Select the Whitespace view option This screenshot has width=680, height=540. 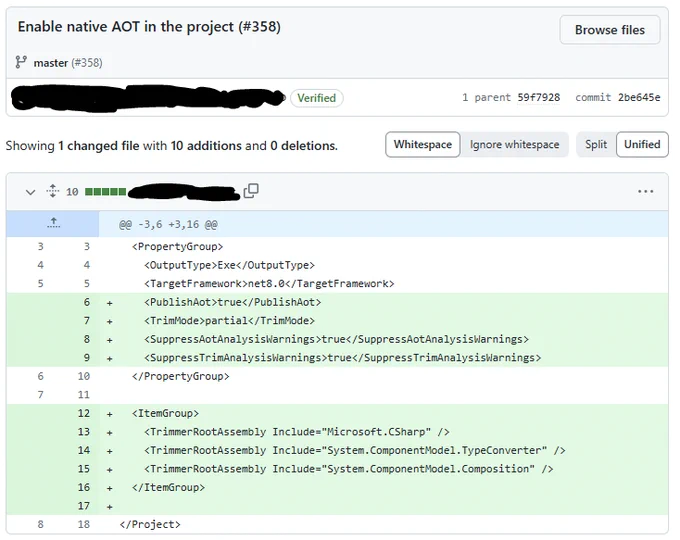pos(422,144)
